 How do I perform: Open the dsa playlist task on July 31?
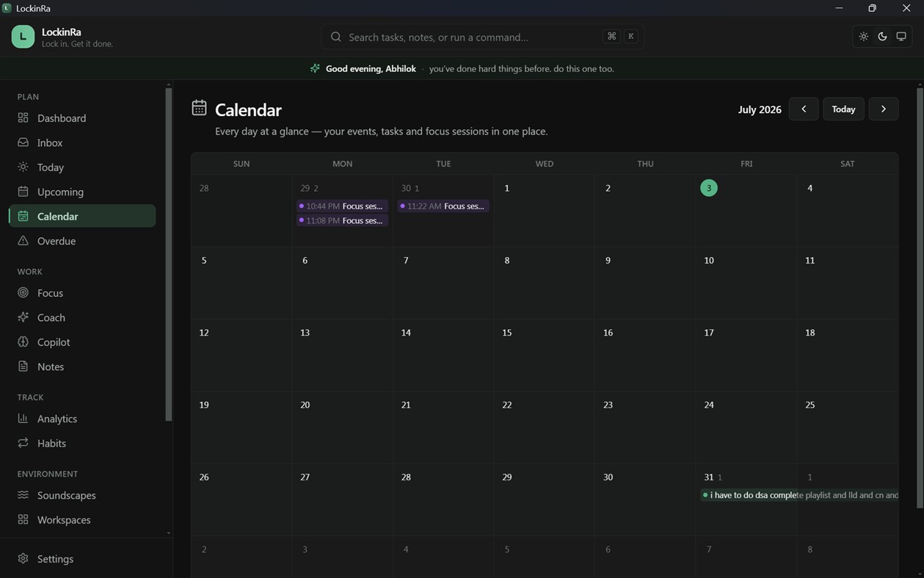coord(799,495)
